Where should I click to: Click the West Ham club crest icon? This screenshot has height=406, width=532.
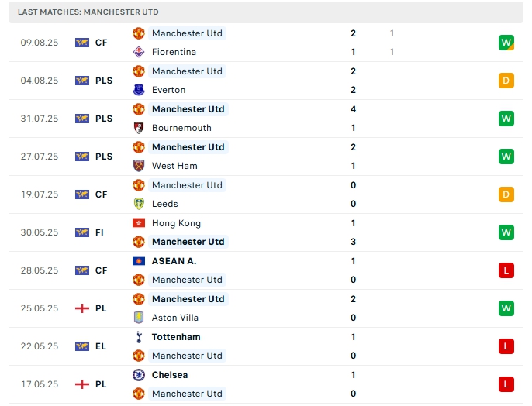pyautogui.click(x=139, y=166)
